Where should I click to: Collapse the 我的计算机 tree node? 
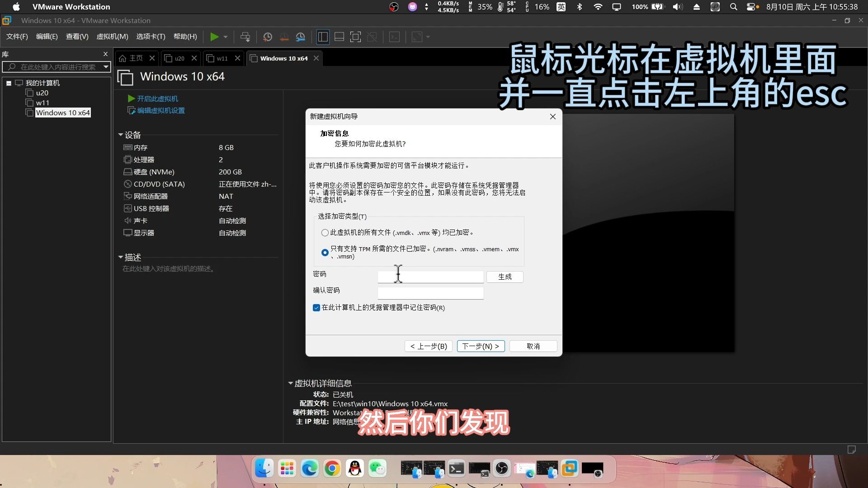9,83
